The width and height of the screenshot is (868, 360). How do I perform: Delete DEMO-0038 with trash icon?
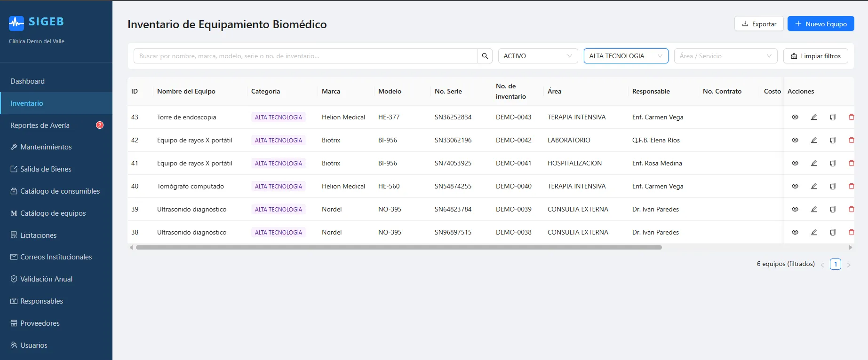(851, 232)
